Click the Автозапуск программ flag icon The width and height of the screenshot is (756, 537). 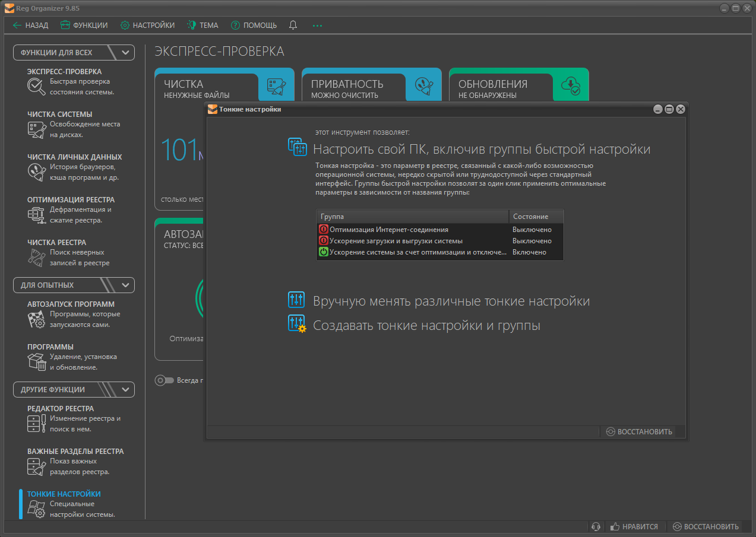[36, 319]
